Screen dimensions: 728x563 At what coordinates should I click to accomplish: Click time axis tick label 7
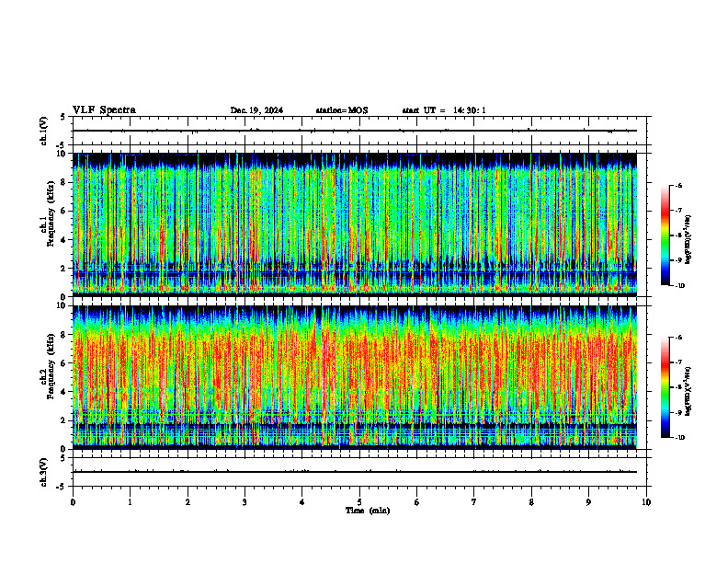(474, 502)
